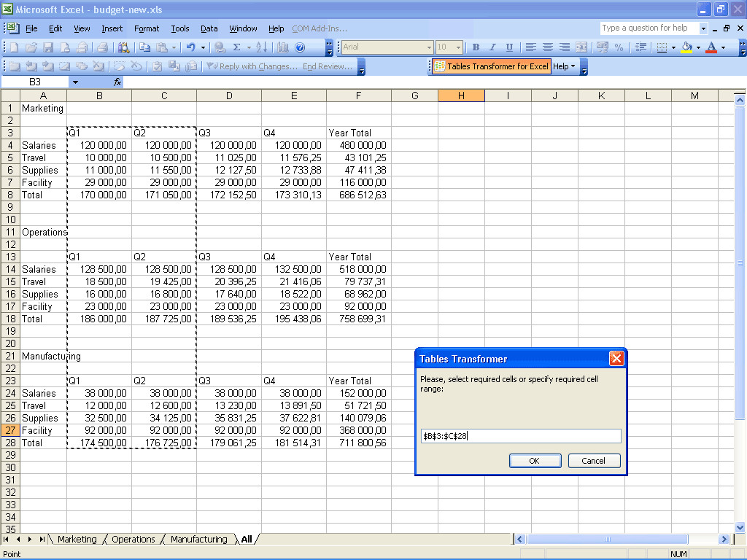
Task: Expand Font Color dropdown arrow
Action: (x=723, y=47)
